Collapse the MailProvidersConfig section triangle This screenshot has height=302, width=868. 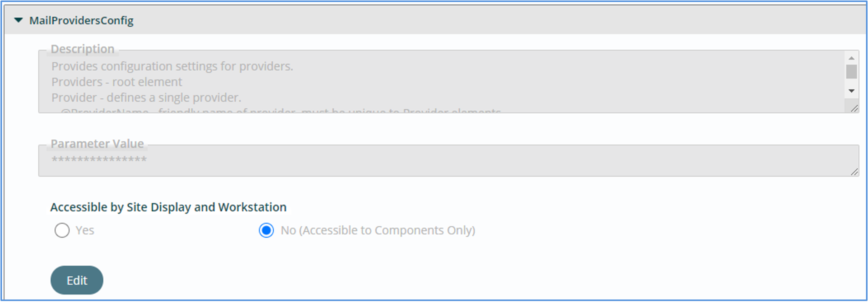[x=18, y=20]
